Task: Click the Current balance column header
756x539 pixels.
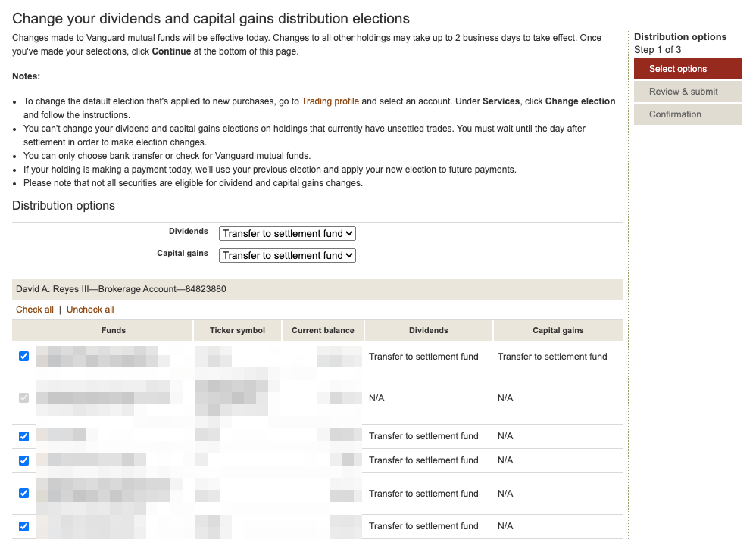Action: pos(323,330)
